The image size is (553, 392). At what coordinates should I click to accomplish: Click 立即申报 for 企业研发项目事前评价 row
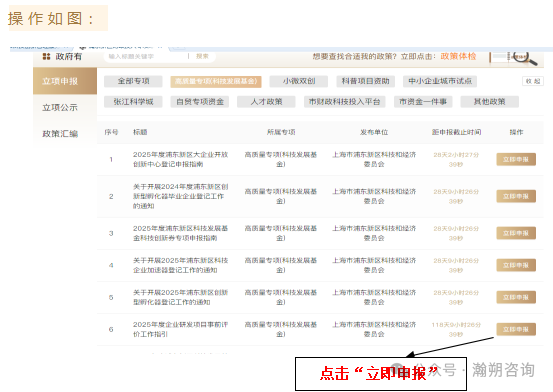click(516, 329)
